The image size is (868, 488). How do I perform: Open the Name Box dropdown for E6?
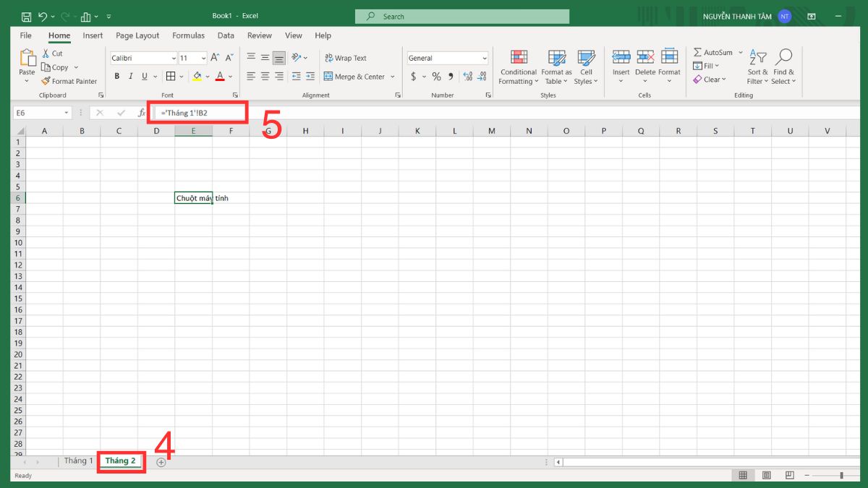[x=67, y=113]
